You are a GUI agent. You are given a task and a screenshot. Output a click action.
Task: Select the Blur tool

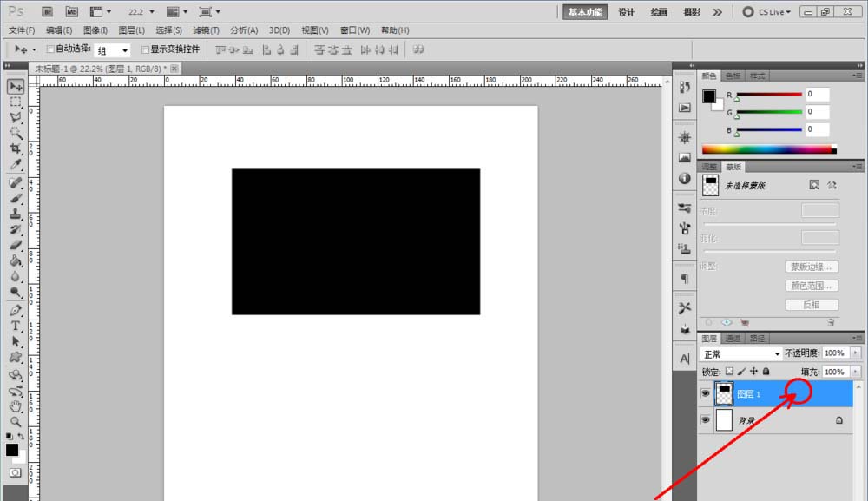point(16,276)
